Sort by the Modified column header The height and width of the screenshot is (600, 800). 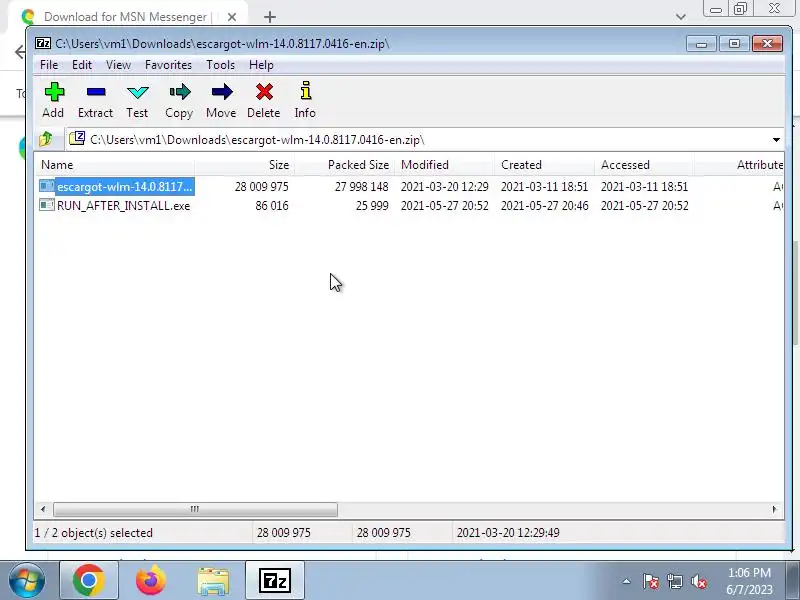click(444, 165)
